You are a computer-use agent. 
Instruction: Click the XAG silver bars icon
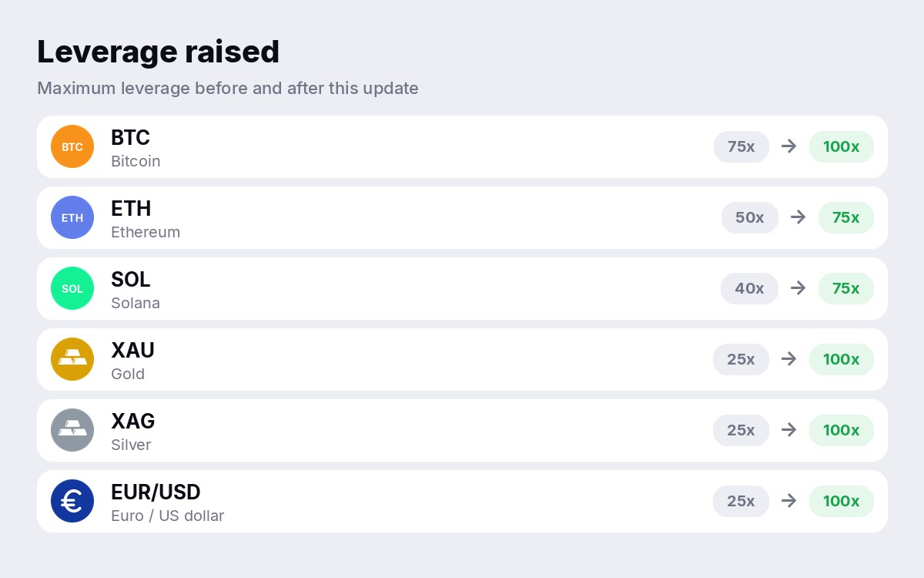[x=72, y=430]
